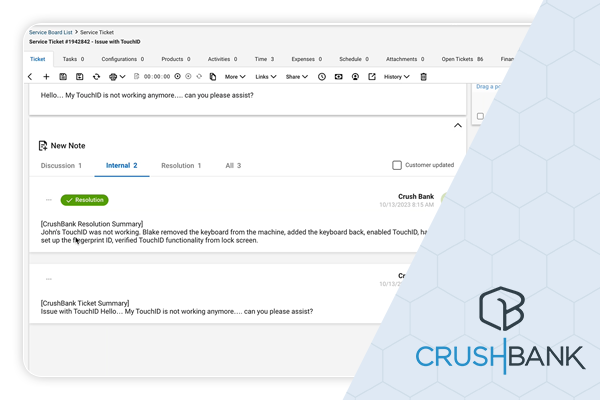Viewport: 600px width, 400px height.
Task: Start the ticket timer
Action: (x=178, y=77)
